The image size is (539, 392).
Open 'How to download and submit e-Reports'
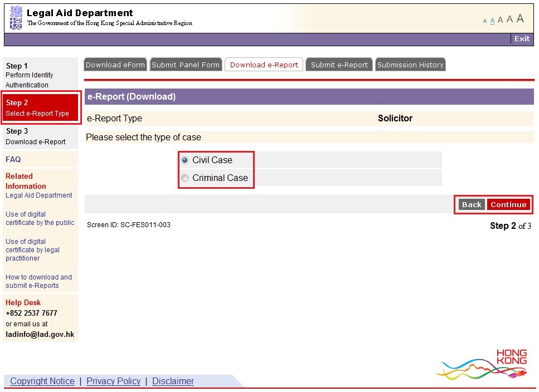pos(39,281)
